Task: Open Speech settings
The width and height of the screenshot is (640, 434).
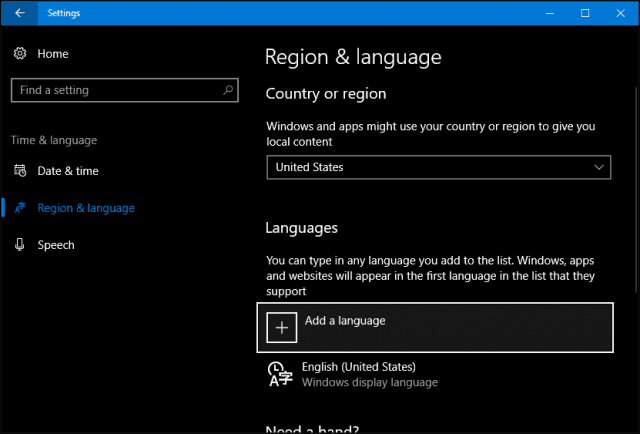Action: [56, 245]
